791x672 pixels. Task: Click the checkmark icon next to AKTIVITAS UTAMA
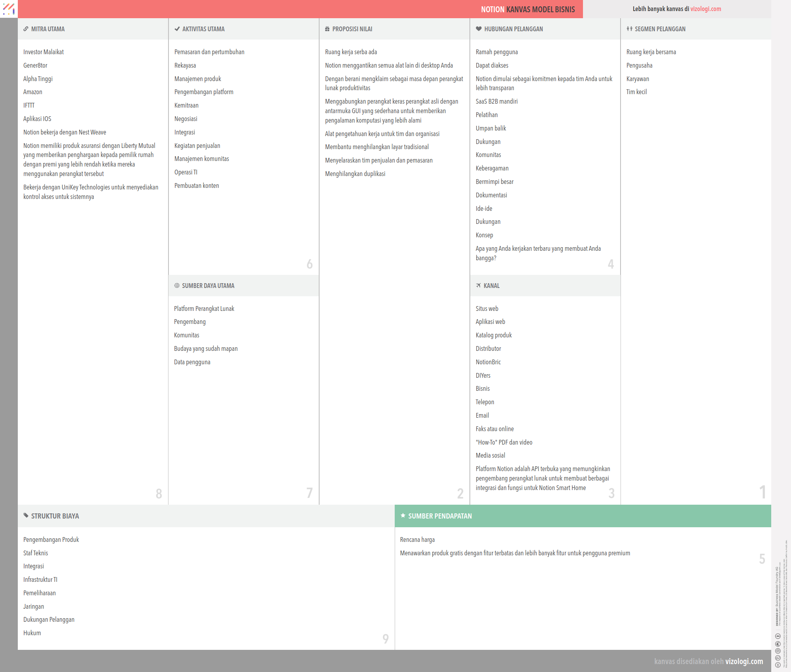[176, 28]
